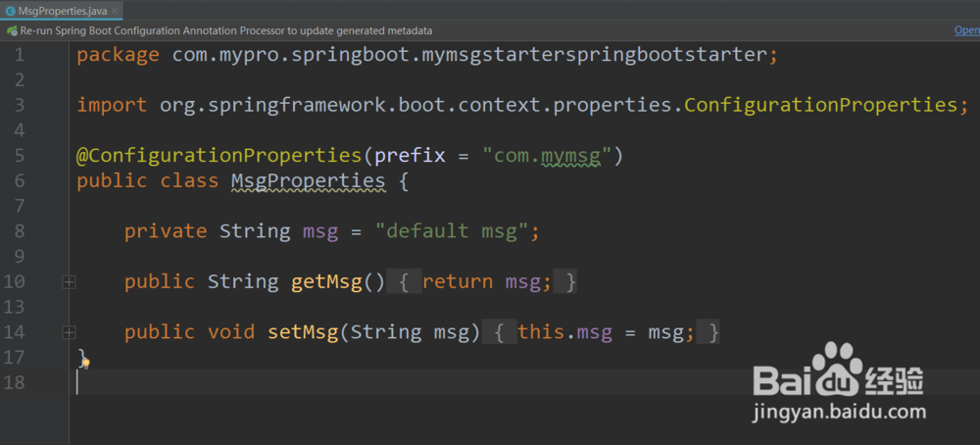Expand the folded setMsg(String msg) method
This screenshot has height=445, width=980.
point(69,333)
